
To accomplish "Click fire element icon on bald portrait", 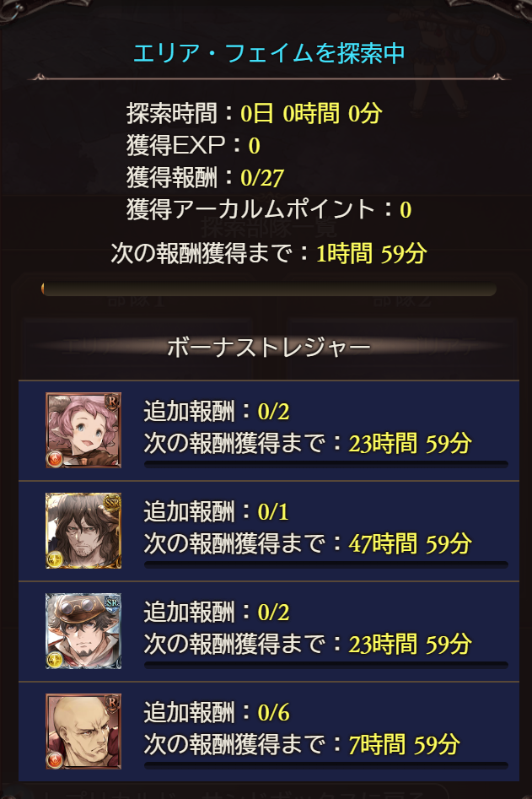I will pyautogui.click(x=55, y=759).
